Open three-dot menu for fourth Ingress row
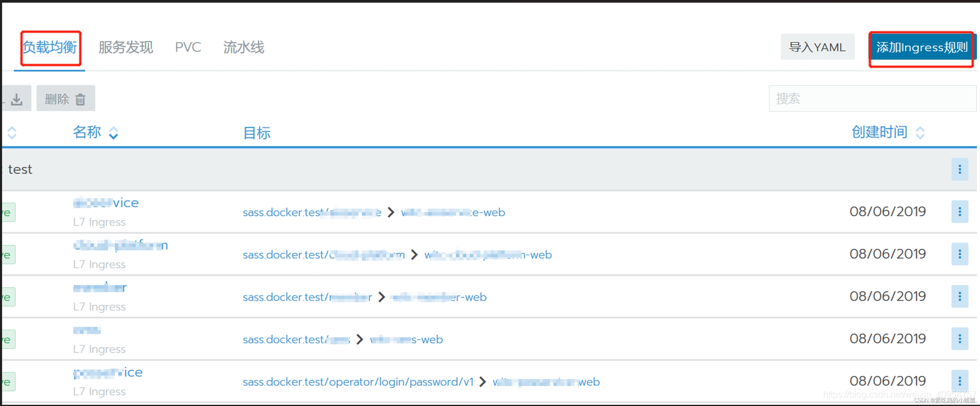The width and height of the screenshot is (980, 406). pos(959,339)
